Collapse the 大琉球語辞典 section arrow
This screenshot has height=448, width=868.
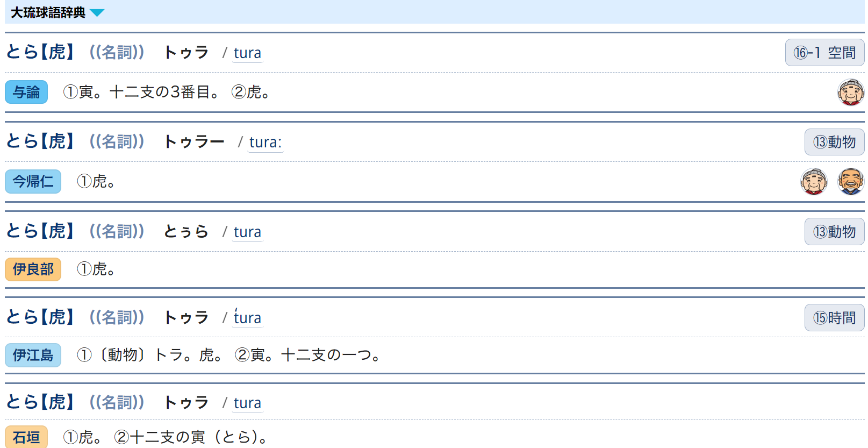97,13
